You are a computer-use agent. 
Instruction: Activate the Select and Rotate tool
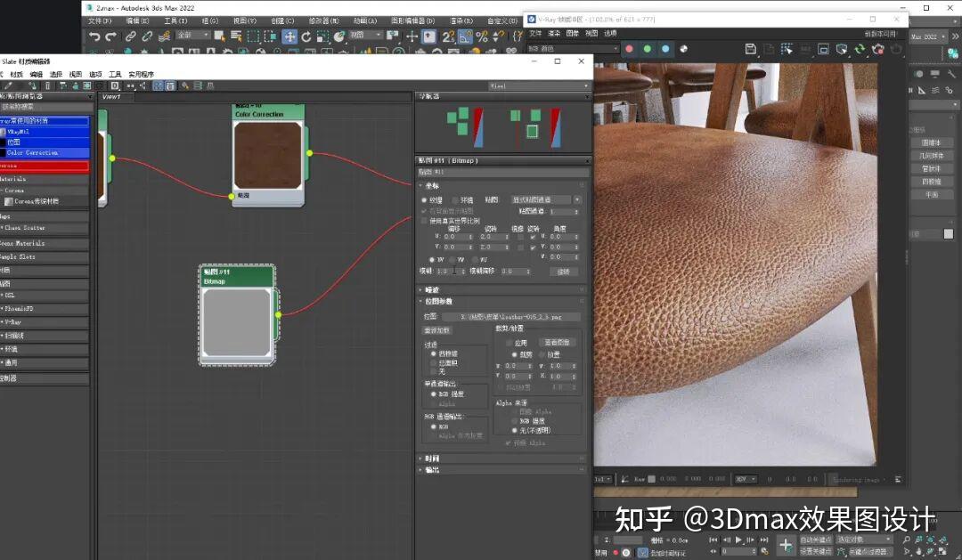click(x=306, y=37)
